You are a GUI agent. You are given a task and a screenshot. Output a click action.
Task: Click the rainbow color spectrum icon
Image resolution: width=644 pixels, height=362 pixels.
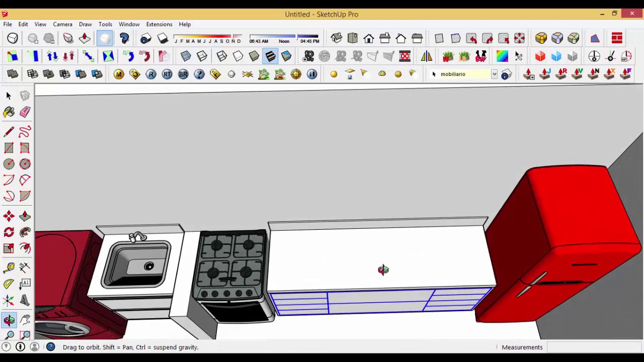[x=502, y=56]
